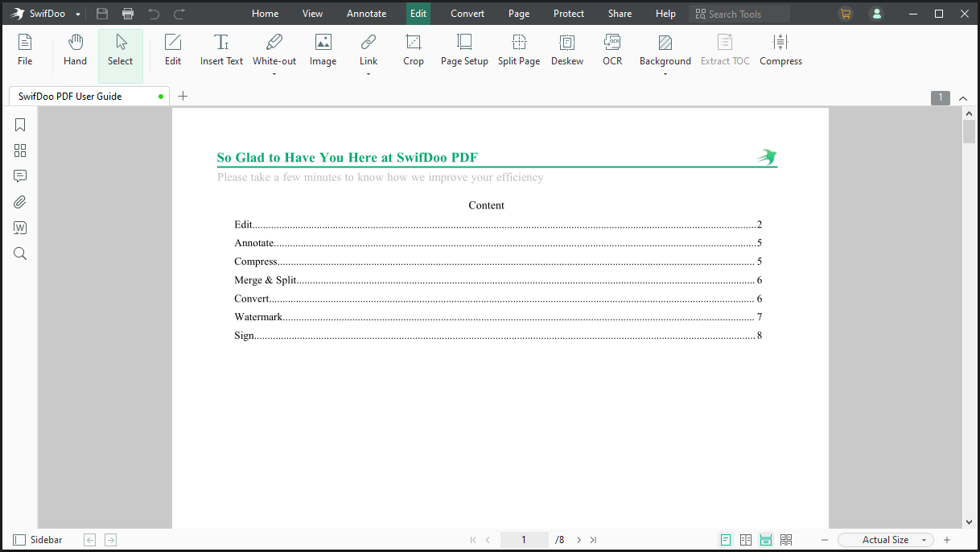Expand the Link dropdown arrow
Viewport: 980px width, 552px height.
(369, 74)
